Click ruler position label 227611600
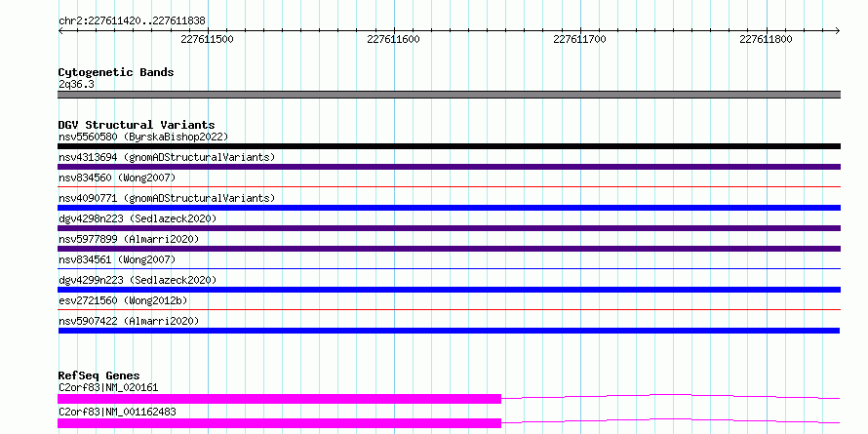The width and height of the screenshot is (868, 434). tap(393, 39)
